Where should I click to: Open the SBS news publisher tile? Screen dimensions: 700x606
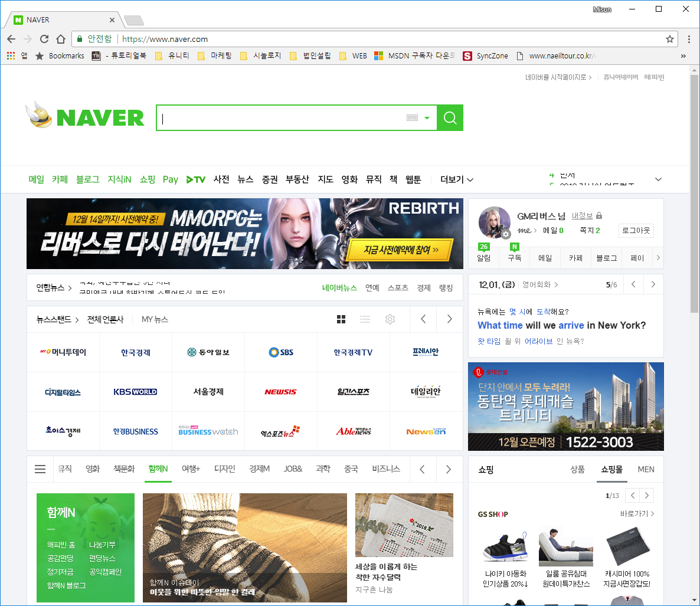281,352
